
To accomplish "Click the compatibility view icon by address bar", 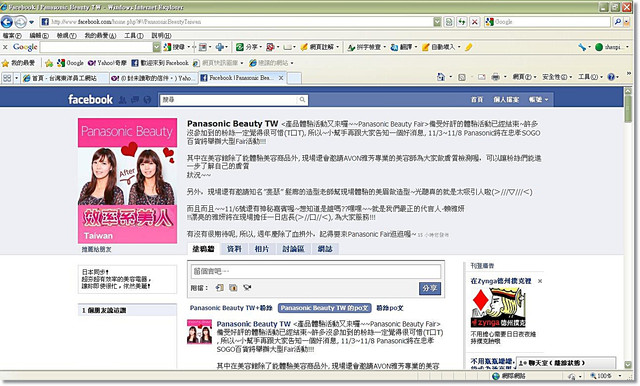I will [x=449, y=22].
